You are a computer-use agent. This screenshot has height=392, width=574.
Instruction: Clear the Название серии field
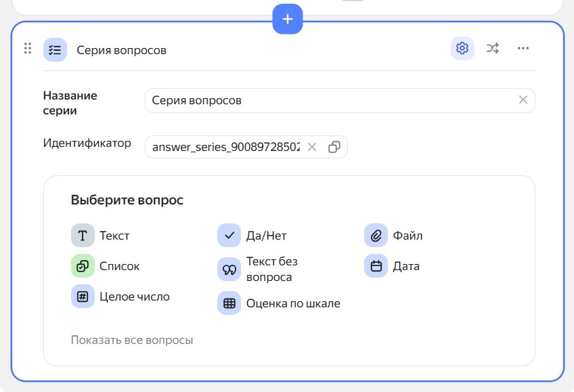click(523, 100)
